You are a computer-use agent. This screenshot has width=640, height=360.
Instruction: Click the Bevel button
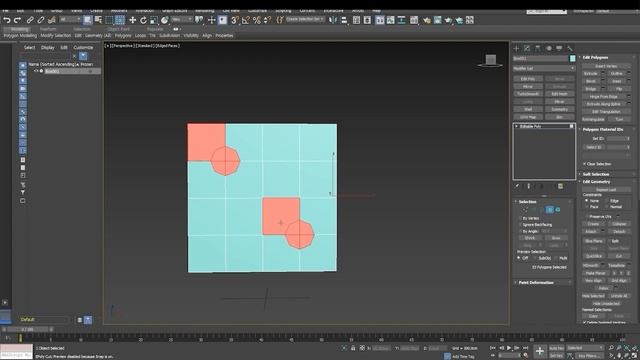(x=591, y=81)
